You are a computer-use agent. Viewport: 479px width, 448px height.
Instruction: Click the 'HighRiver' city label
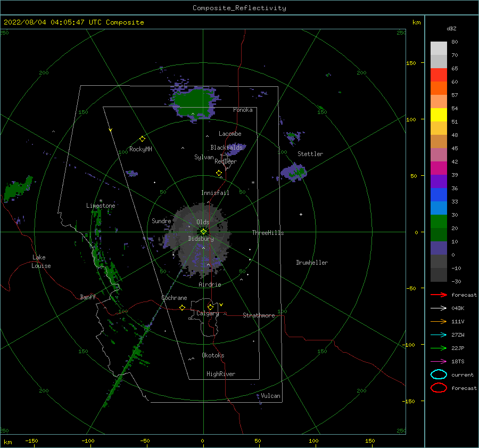221,374
